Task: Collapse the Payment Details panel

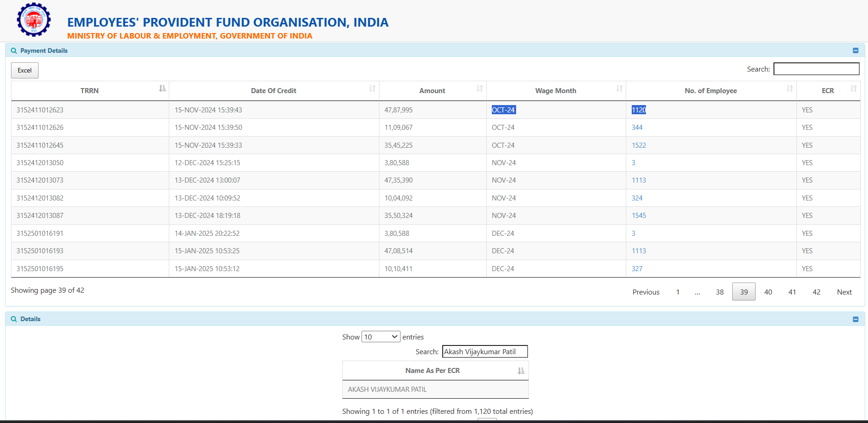Action: [855, 50]
